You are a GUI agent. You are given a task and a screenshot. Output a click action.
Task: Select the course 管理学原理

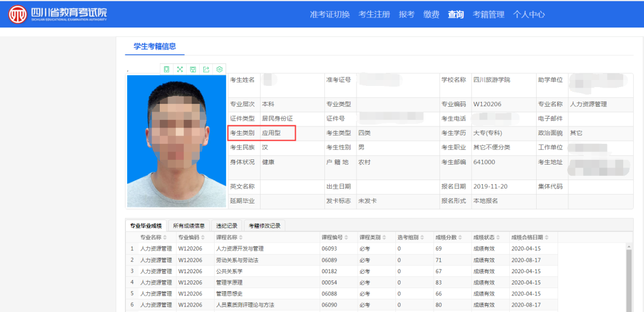click(x=229, y=283)
